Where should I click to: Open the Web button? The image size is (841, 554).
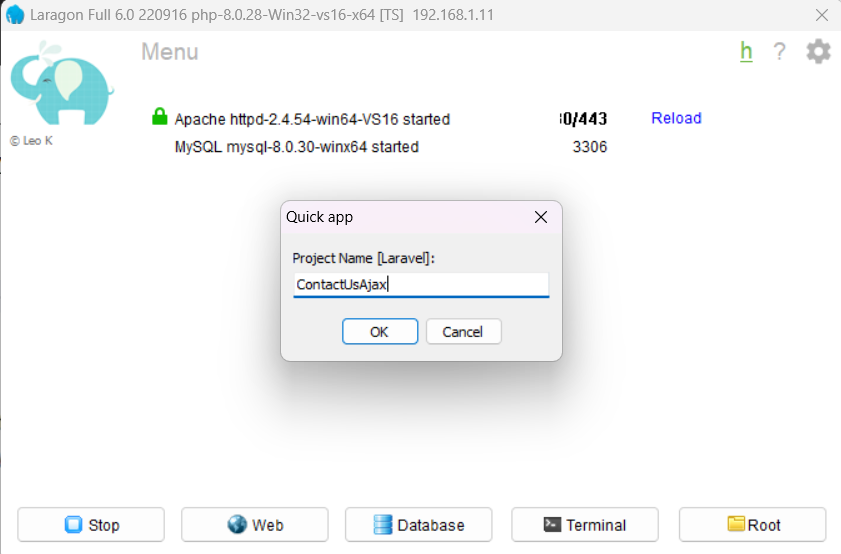tap(255, 525)
